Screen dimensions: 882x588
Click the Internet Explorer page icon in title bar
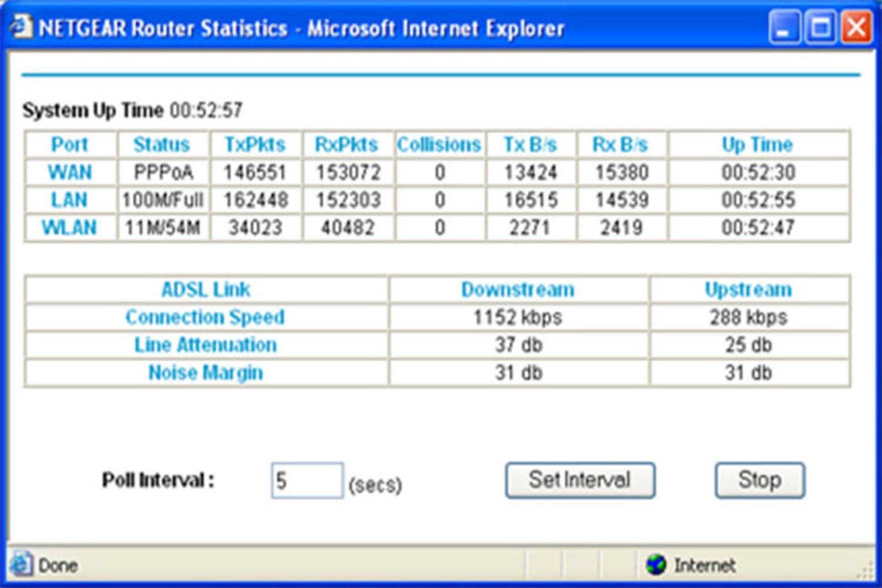21,28
